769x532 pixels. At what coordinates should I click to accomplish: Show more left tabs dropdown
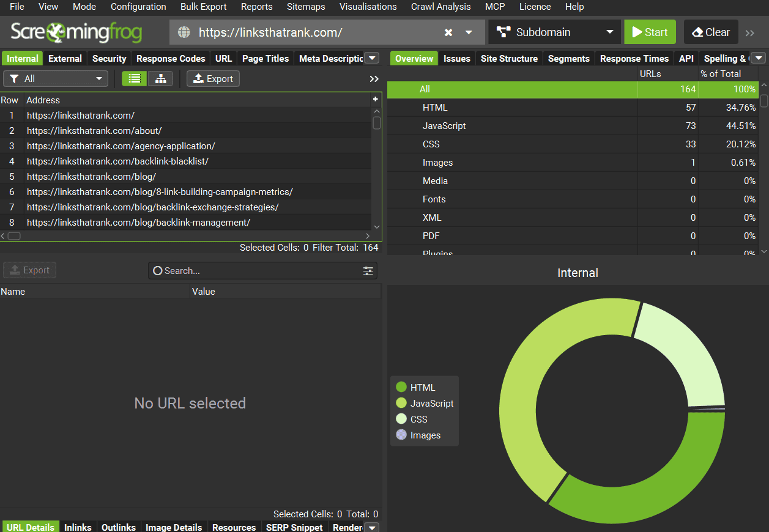tap(371, 58)
